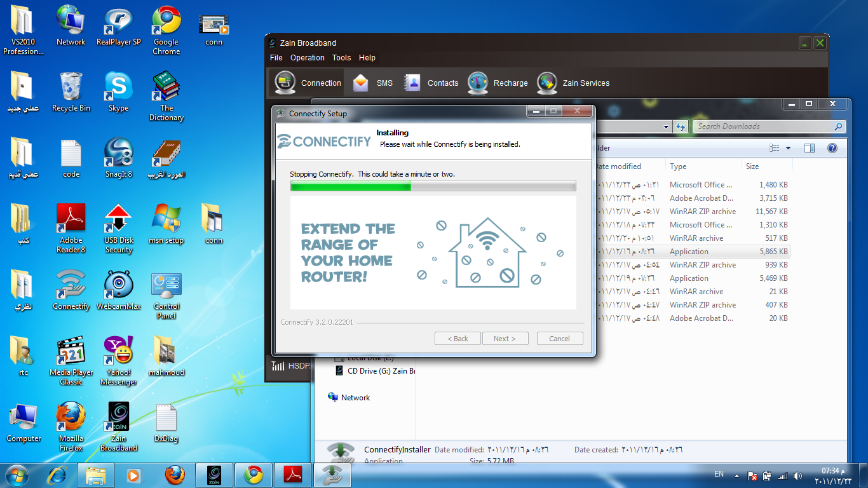868x488 pixels.
Task: Open Zain Services in Zain Broadband toolbar
Action: [573, 83]
